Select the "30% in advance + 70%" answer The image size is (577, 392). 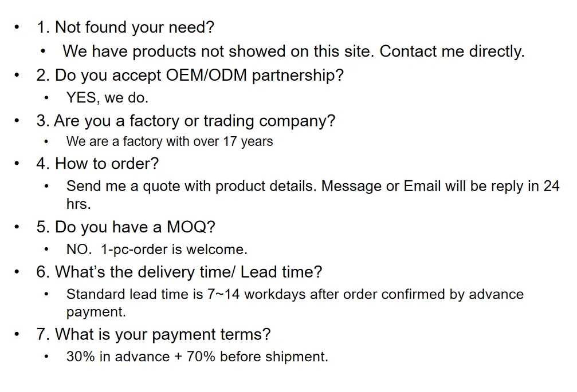tap(197, 357)
